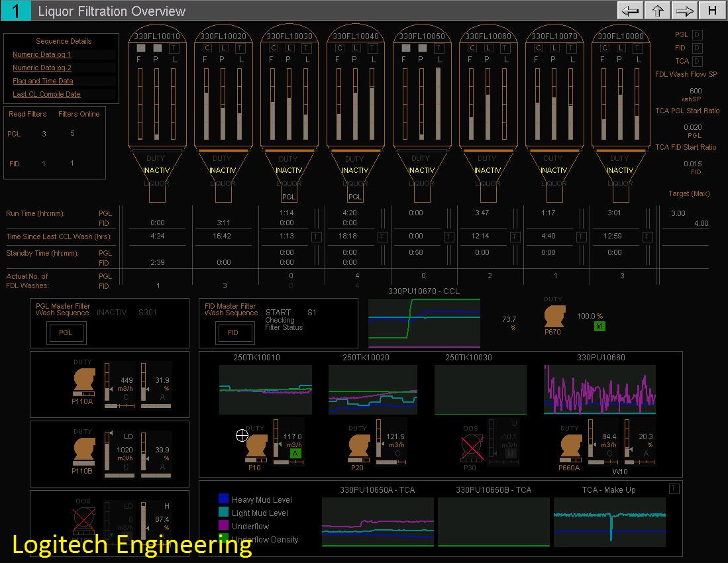728x563 pixels.
Task: Toggle the T indicator on filter 330FL10080
Action: tap(637, 48)
